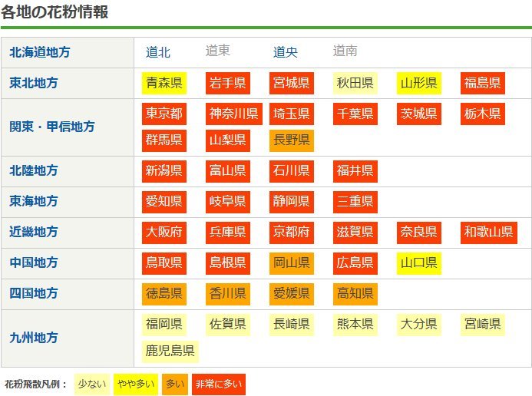
Task: Click 和歌山県 in the Kinki row
Action: (x=488, y=232)
